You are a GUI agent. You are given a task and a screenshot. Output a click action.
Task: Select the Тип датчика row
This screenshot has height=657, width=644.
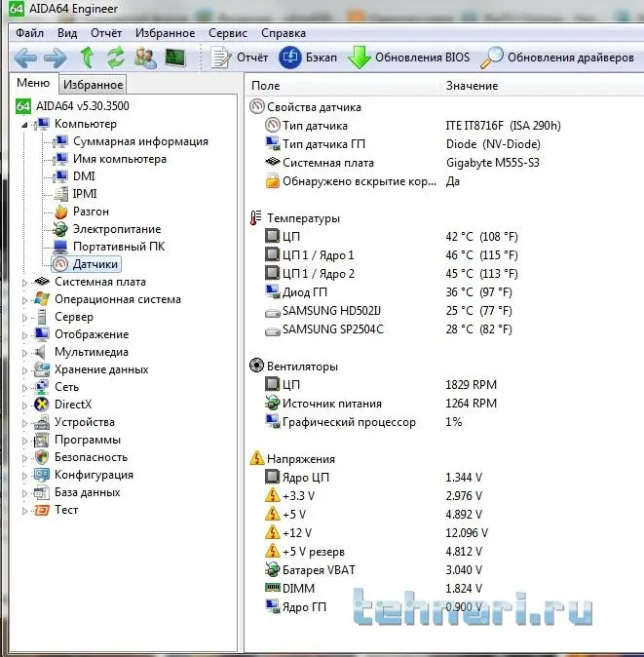click(x=412, y=126)
